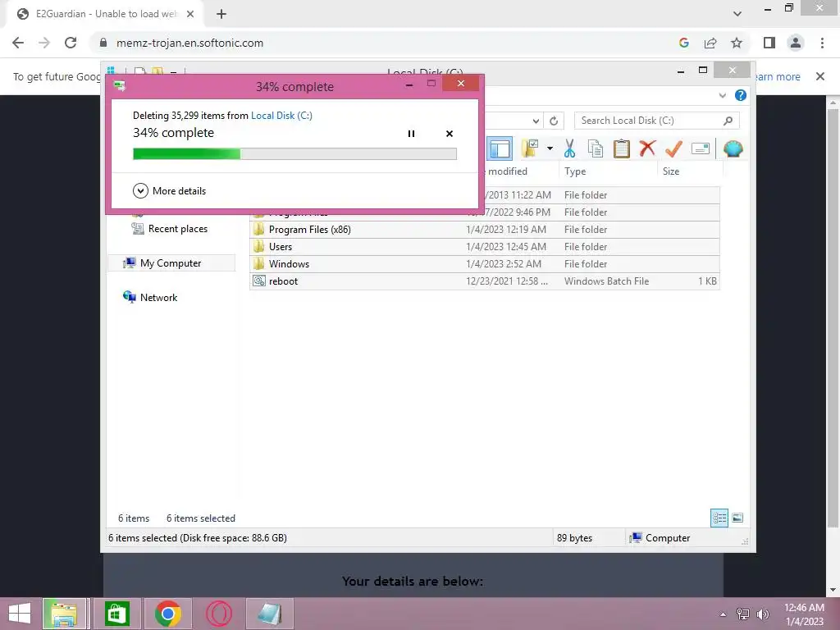Click the volume speaker tray icon

[763, 614]
